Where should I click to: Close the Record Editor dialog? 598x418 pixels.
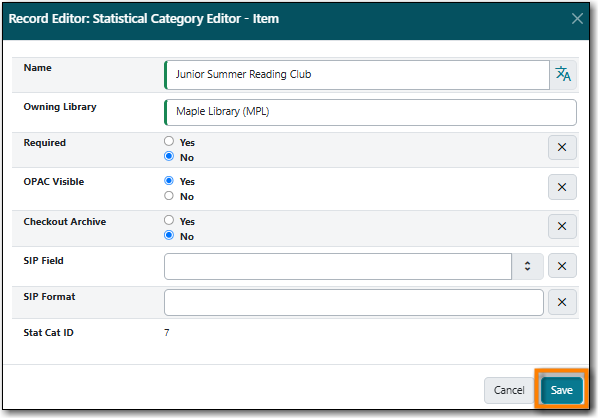[577, 18]
